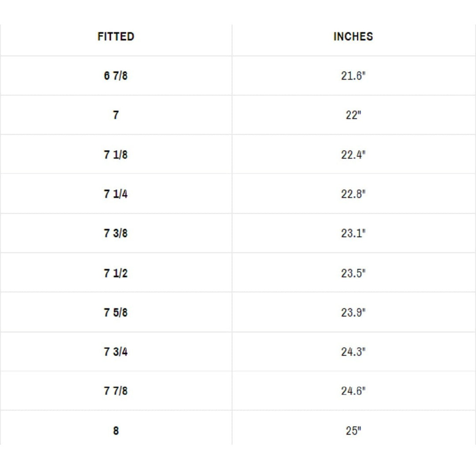Select the 7 3/8 fitted size cell
Viewport: 476px width, 476px height.
coord(115,233)
